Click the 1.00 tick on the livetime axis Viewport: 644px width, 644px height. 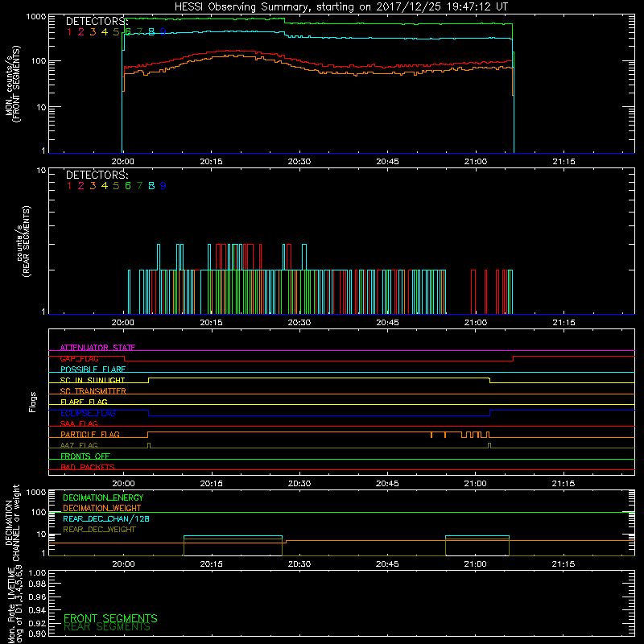pos(37,572)
